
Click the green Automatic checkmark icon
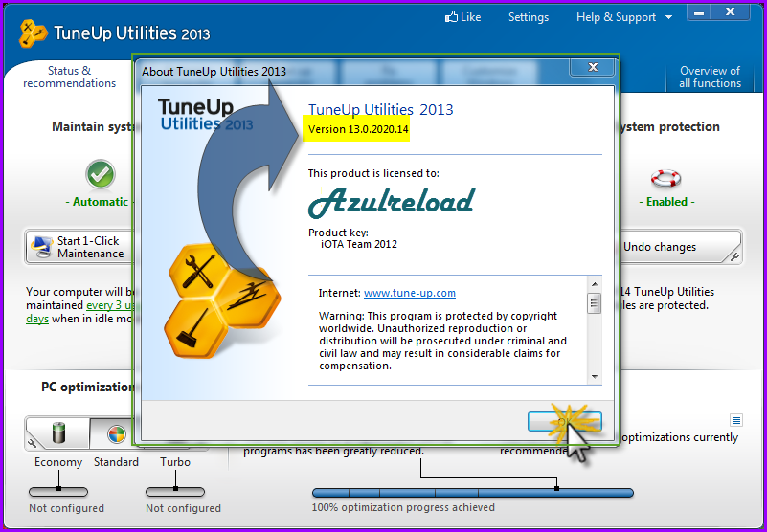coord(101,174)
